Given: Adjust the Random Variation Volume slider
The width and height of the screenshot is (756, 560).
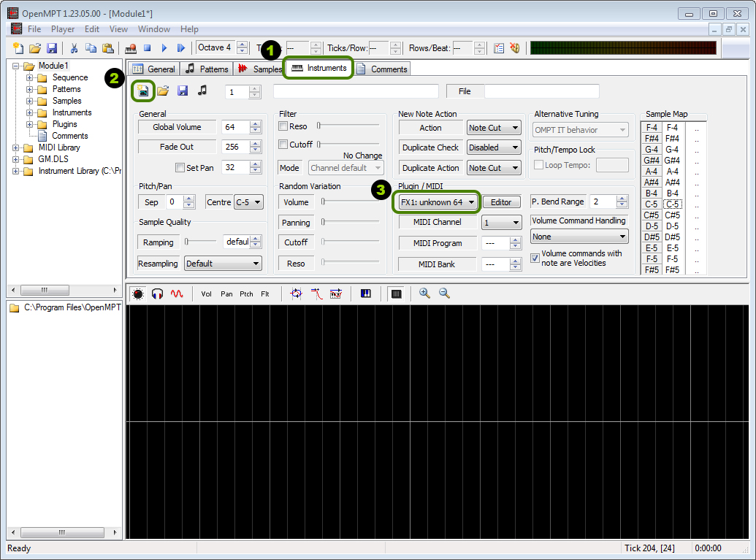Looking at the screenshot, I should tap(351, 202).
